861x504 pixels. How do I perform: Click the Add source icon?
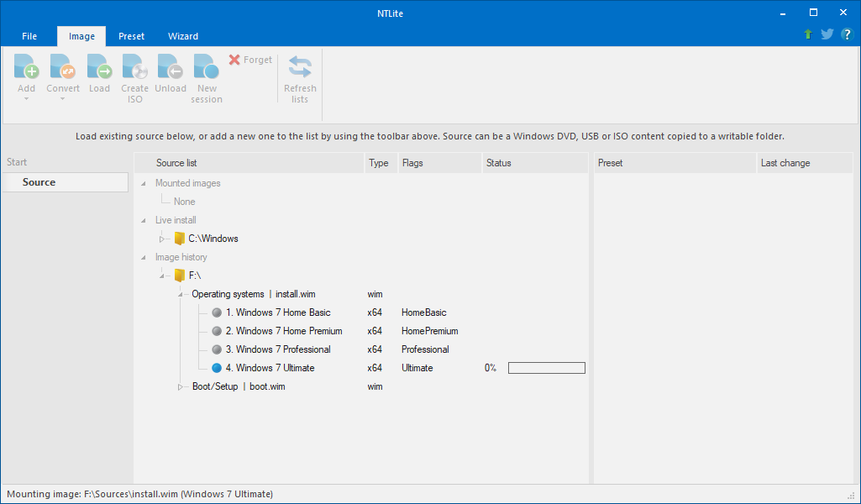[26, 67]
